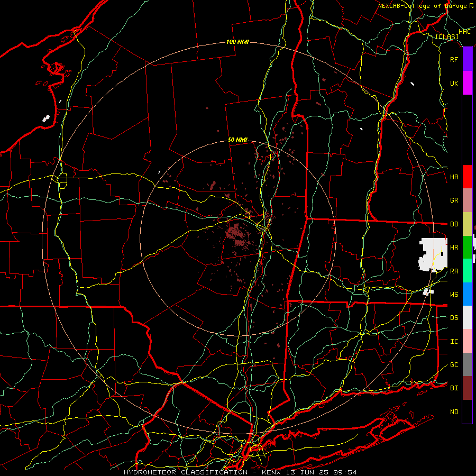The width and height of the screenshot is (476, 476).
Task: Click the ND legend label
Action: (454, 412)
